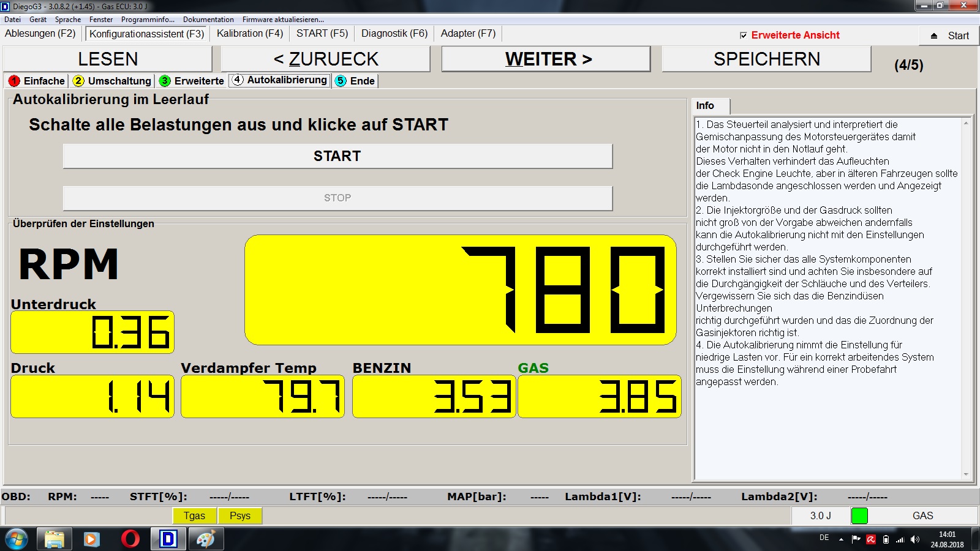980x551 pixels.
Task: Click the Start button at top right
Action: point(949,36)
